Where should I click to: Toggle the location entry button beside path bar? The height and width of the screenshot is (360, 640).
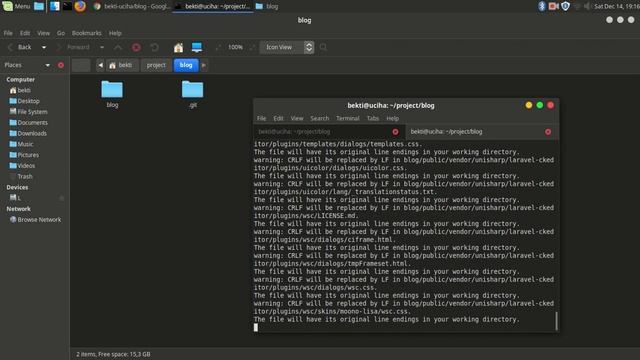click(x=81, y=65)
